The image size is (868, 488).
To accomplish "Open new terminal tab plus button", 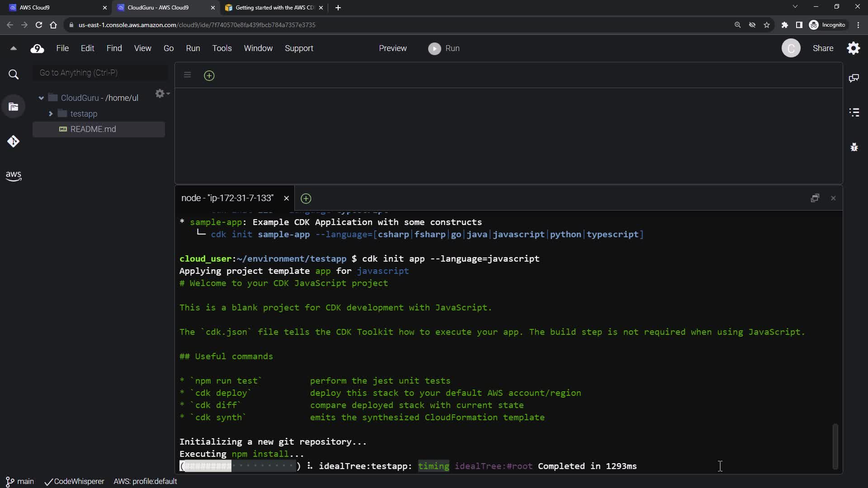I will coord(306,198).
